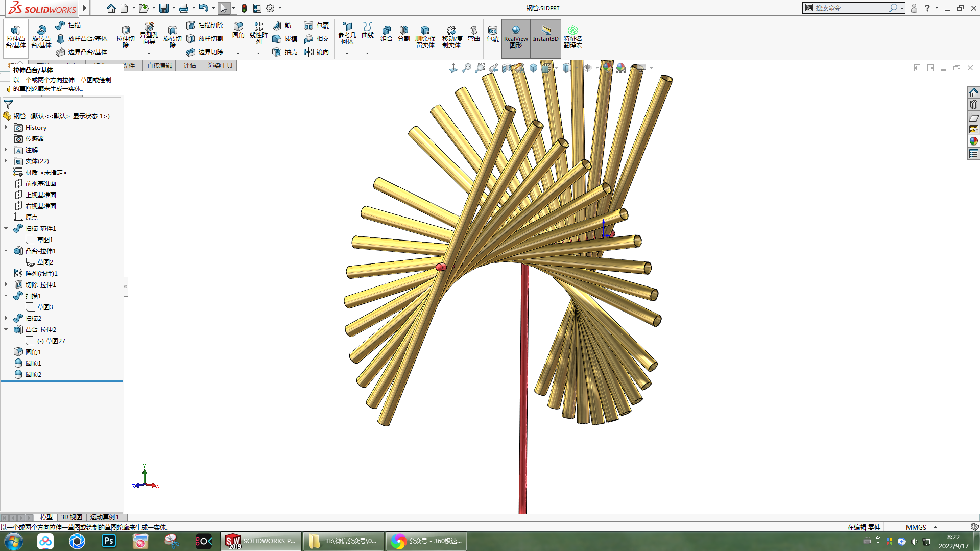Screen dimensions: 980x551
Task: Select the 阵列(线性)1 feature in tree
Action: (36, 273)
